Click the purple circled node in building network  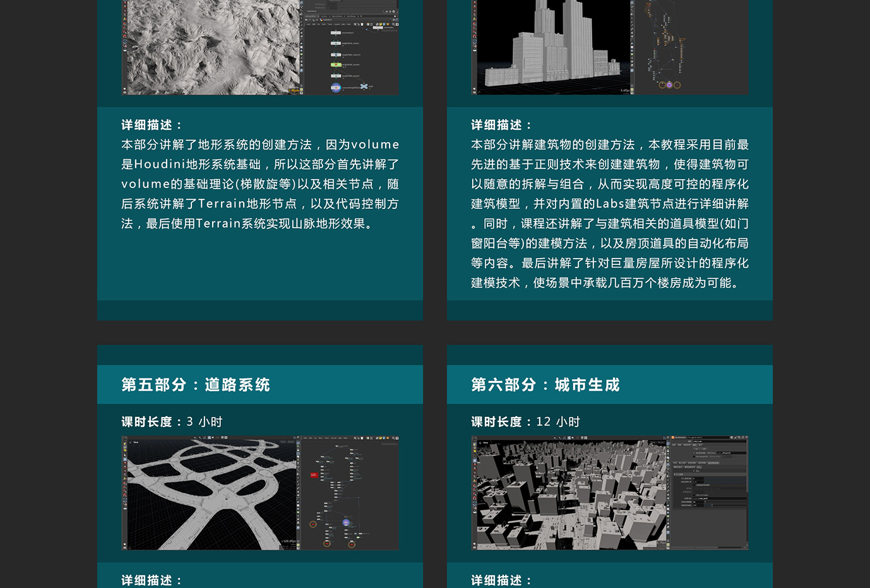[669, 85]
